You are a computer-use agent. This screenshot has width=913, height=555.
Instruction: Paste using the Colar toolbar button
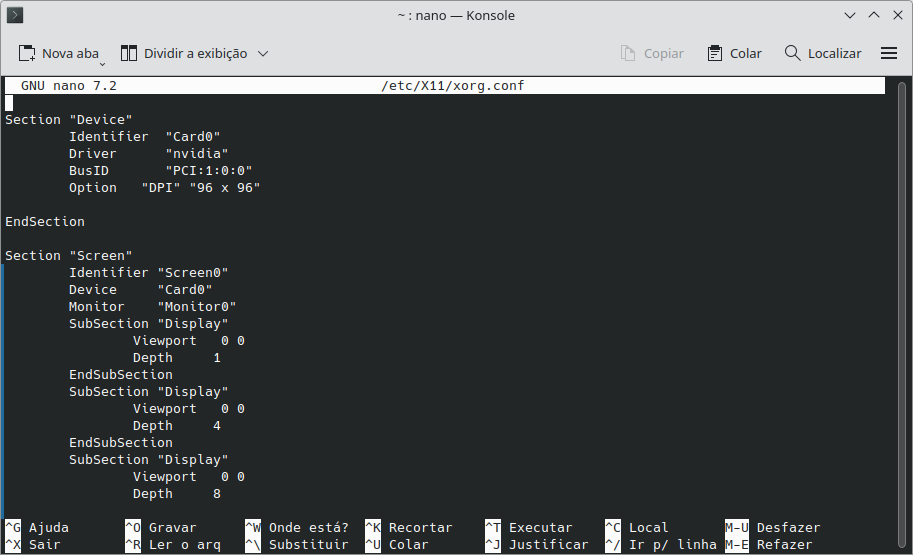(x=734, y=54)
